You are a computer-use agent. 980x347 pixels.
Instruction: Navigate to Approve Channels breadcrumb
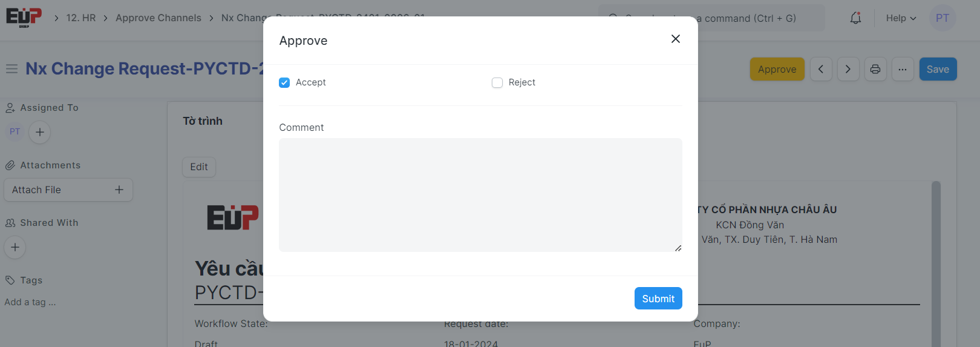coord(158,18)
